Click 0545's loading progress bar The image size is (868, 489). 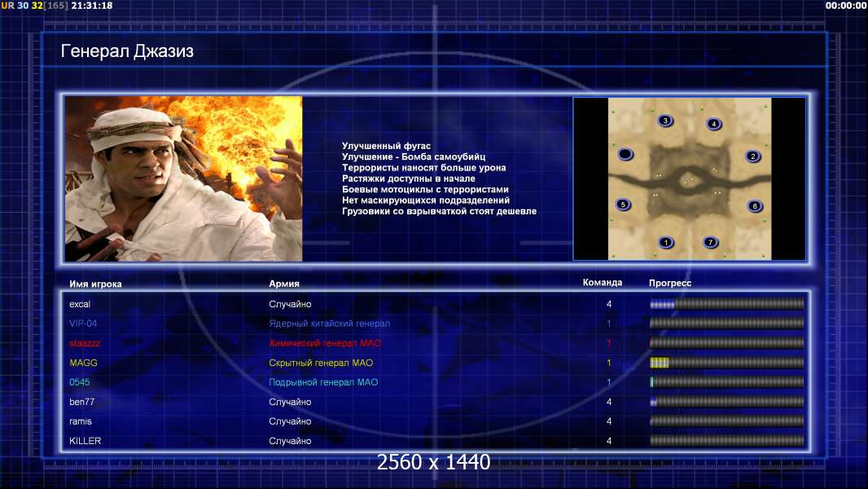[727, 381]
